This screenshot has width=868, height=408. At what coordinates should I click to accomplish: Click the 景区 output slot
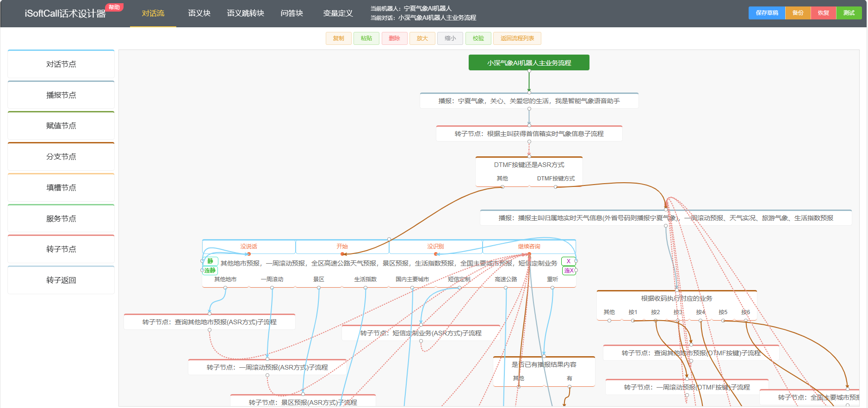[319, 279]
